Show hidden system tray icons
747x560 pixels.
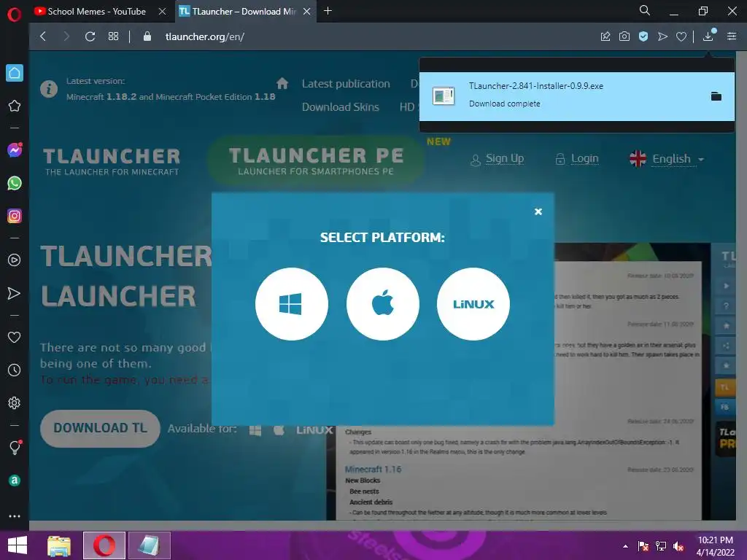pyautogui.click(x=625, y=546)
